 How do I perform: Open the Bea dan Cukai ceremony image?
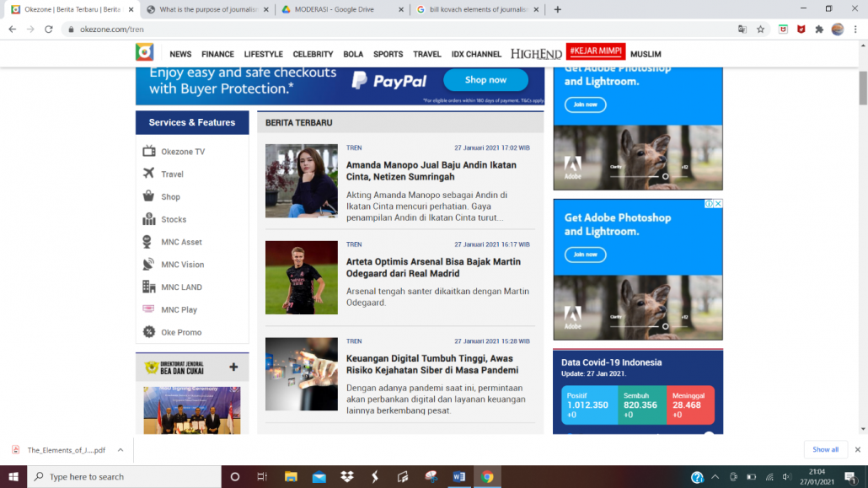click(192, 410)
